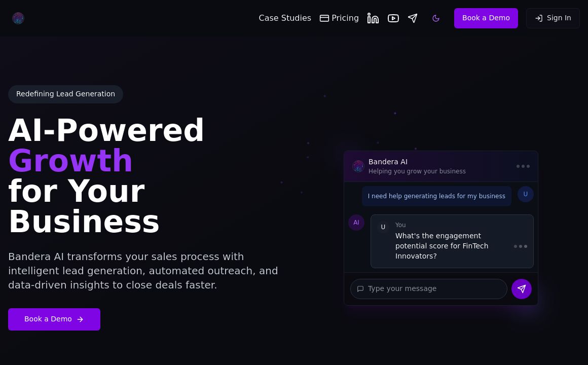Image resolution: width=588 pixels, height=365 pixels.
Task: Click the Sign In button
Action: click(553, 18)
